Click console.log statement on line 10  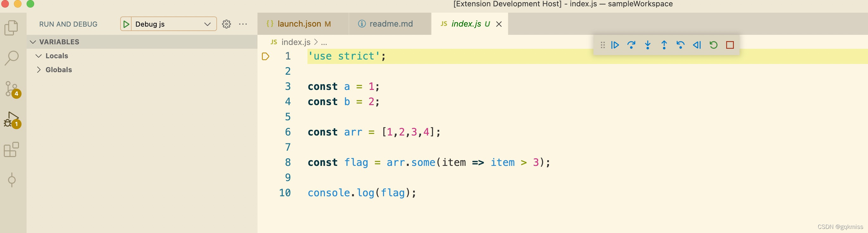click(x=362, y=193)
